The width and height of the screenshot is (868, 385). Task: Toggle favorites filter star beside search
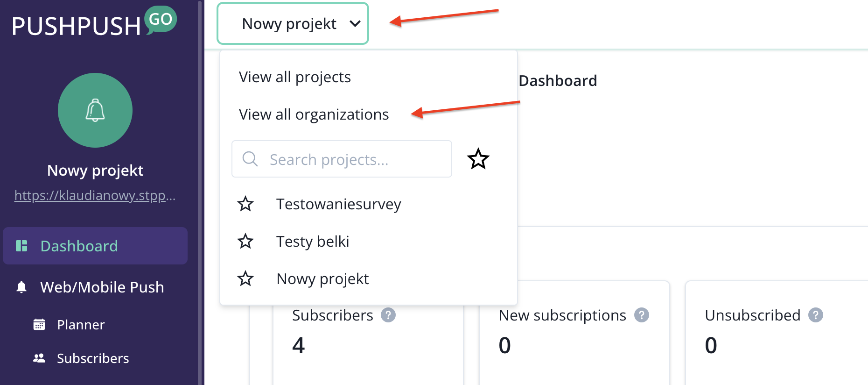(478, 159)
